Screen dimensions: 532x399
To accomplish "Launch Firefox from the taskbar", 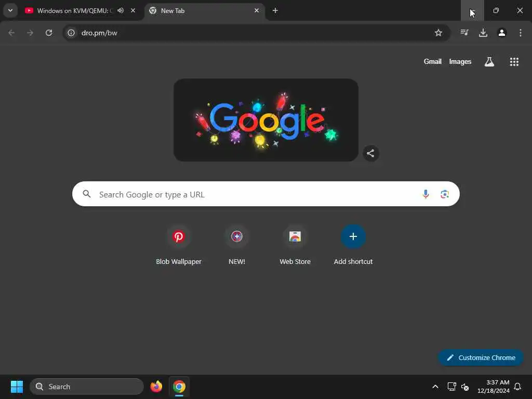I will [156, 387].
